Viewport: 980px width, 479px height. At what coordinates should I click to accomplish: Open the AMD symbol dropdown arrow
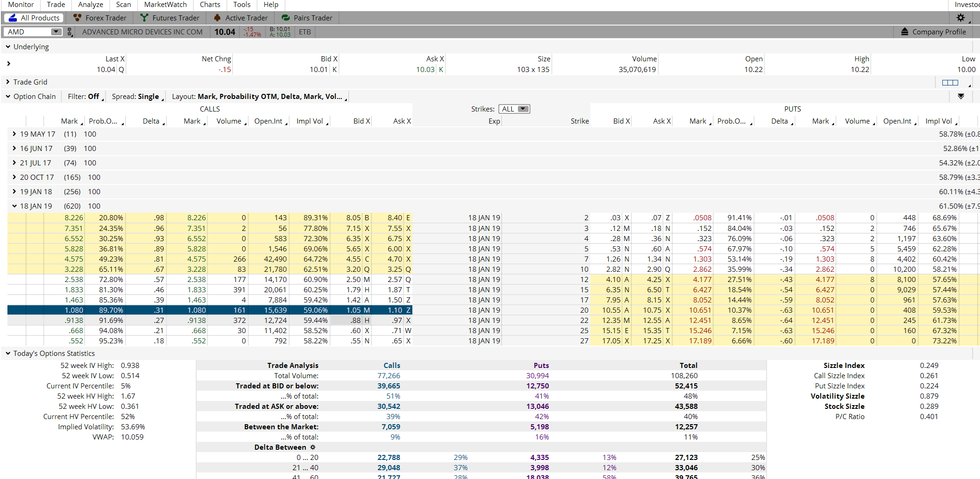[56, 32]
